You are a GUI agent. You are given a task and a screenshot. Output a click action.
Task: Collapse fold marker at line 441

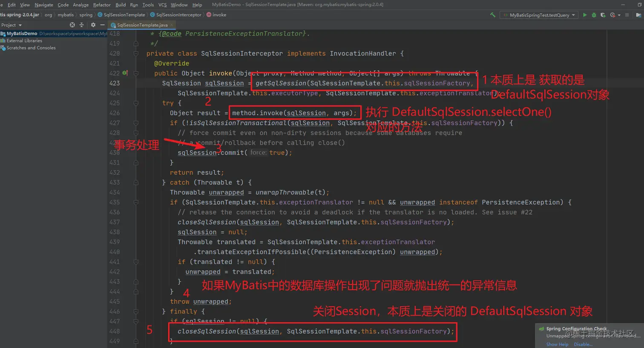[136, 262]
